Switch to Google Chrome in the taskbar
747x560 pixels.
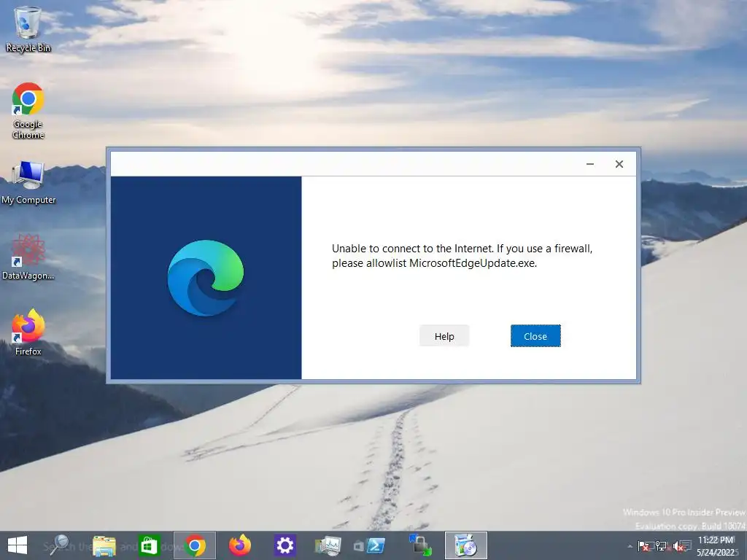(x=194, y=545)
